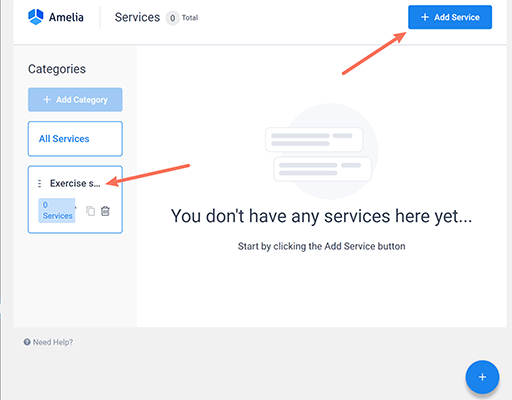Click the Categories heading
Viewport: 512px width, 400px height.
(x=57, y=69)
